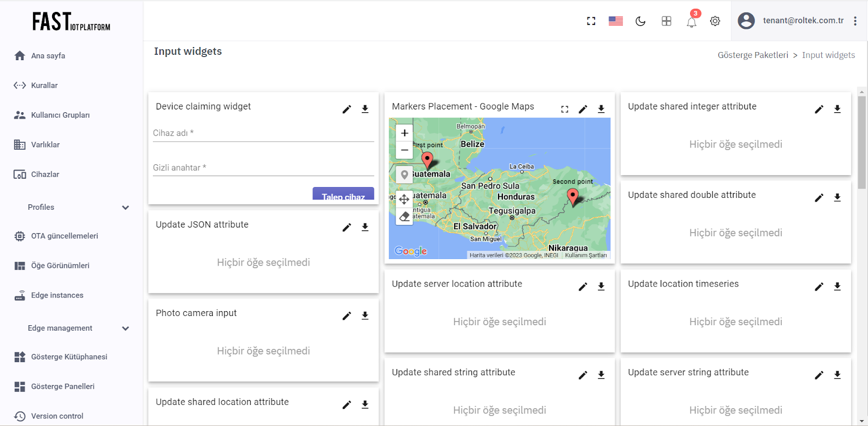Focus the Gizli anahtar input field
Viewport: 868px width, 426px height.
click(264, 167)
